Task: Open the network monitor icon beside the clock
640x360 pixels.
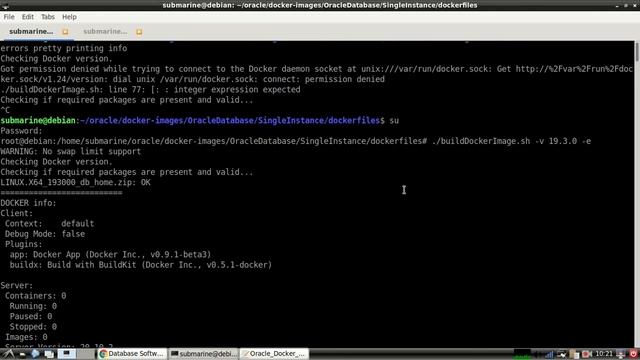Action: pos(621,354)
